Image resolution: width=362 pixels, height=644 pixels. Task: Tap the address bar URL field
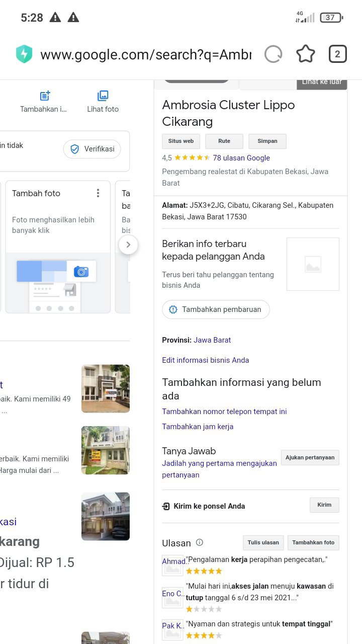[x=146, y=54]
